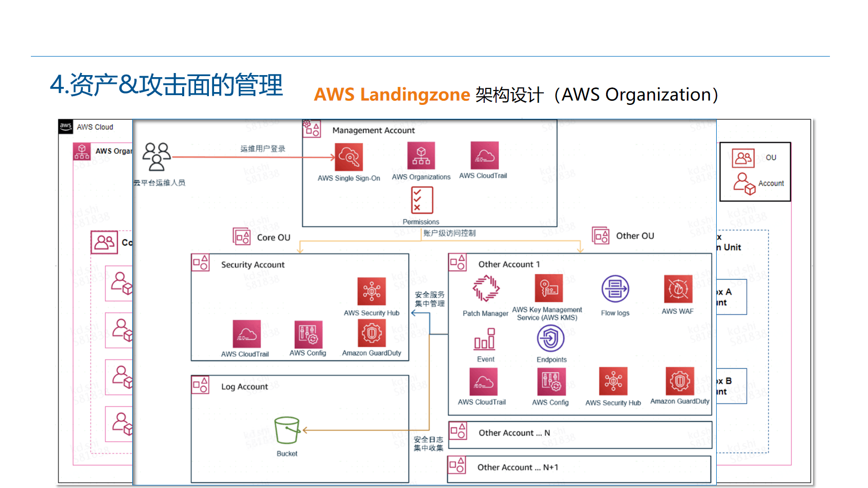868x488 pixels.
Task: Click the cloud platform operators user group icon
Action: [x=156, y=157]
